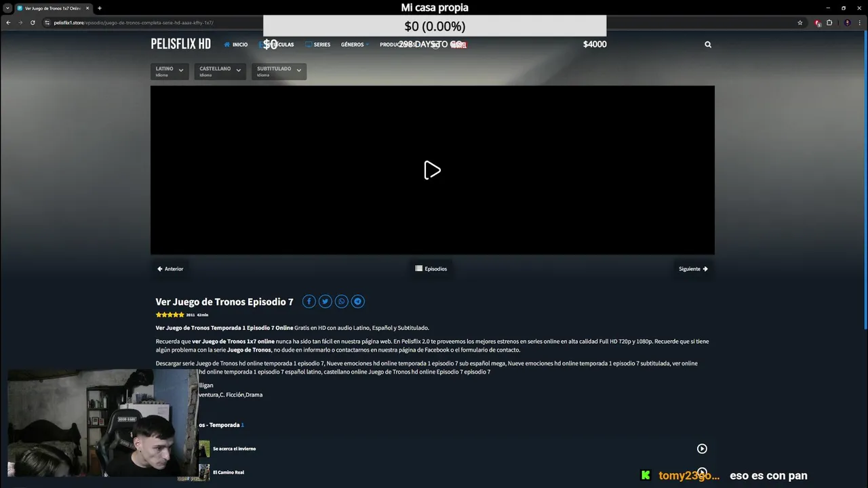Click the 2011 year text
The width and height of the screenshot is (868, 488).
pos(191,315)
